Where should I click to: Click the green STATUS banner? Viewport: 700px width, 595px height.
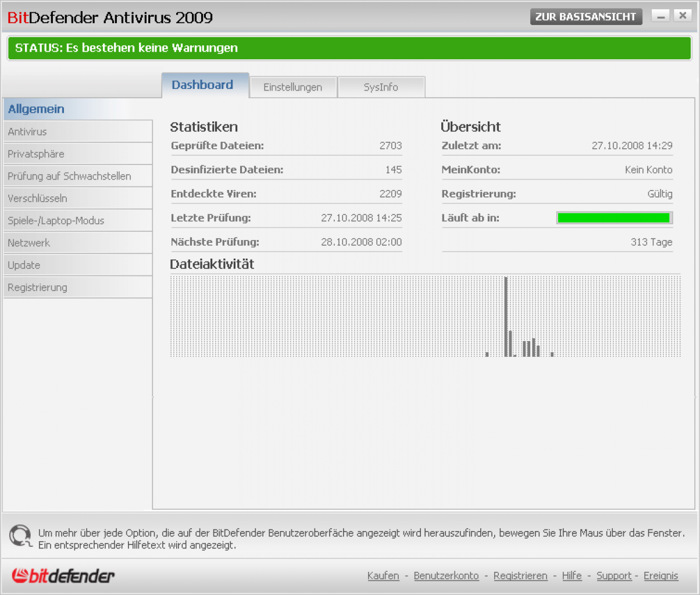pyautogui.click(x=349, y=48)
